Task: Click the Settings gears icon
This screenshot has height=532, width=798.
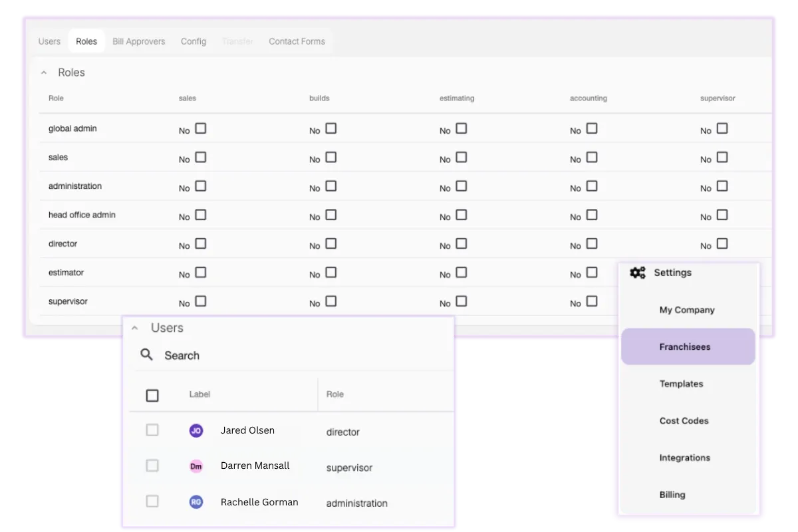Action: tap(638, 273)
